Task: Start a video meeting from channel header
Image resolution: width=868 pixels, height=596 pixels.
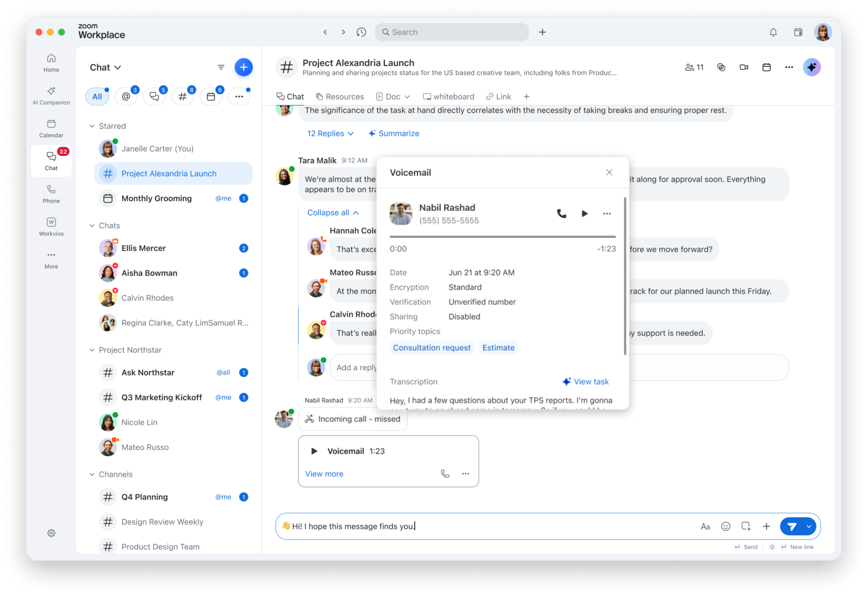Action: (744, 67)
